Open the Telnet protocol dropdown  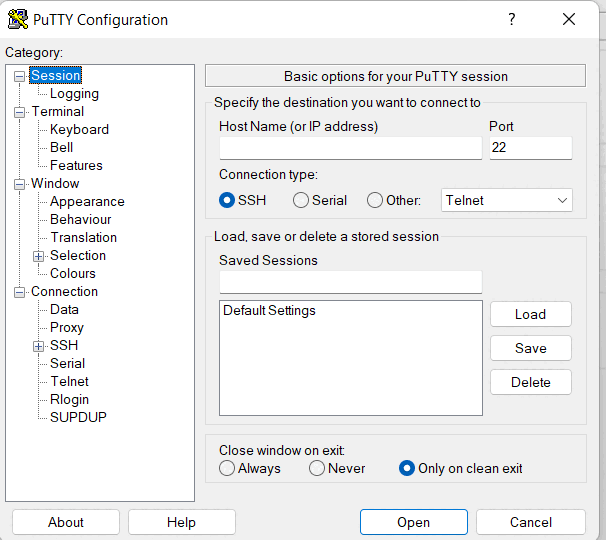coord(507,200)
